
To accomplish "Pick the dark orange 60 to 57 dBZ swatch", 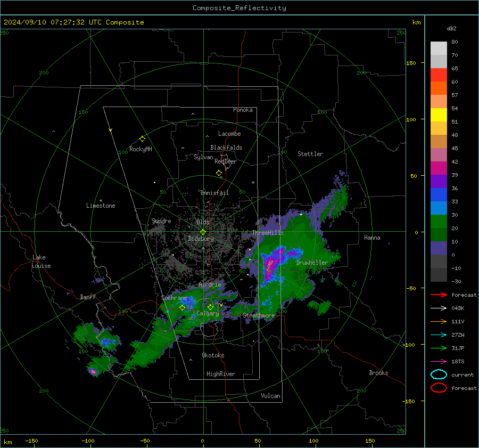I will coord(439,88).
